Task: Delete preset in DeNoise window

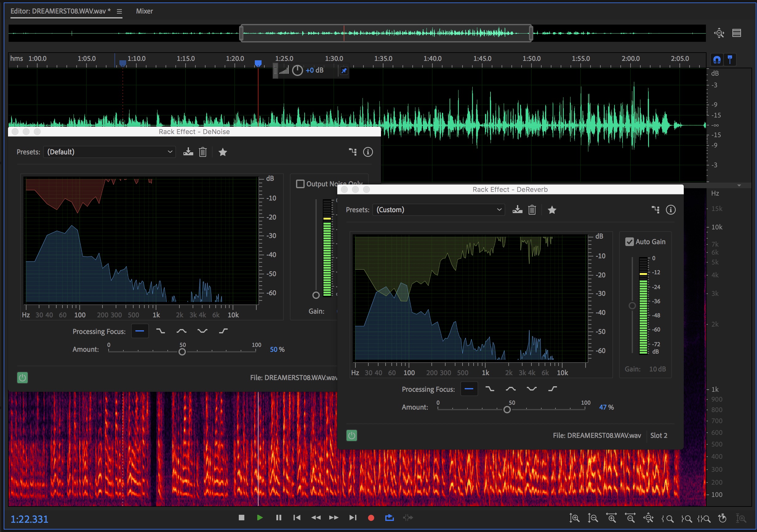Action: point(203,152)
